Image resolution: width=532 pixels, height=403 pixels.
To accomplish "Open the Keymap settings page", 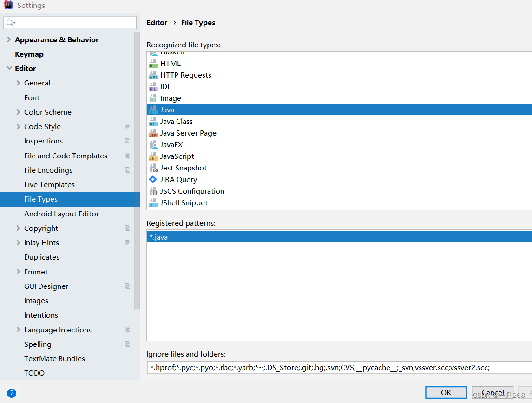I will (x=29, y=54).
